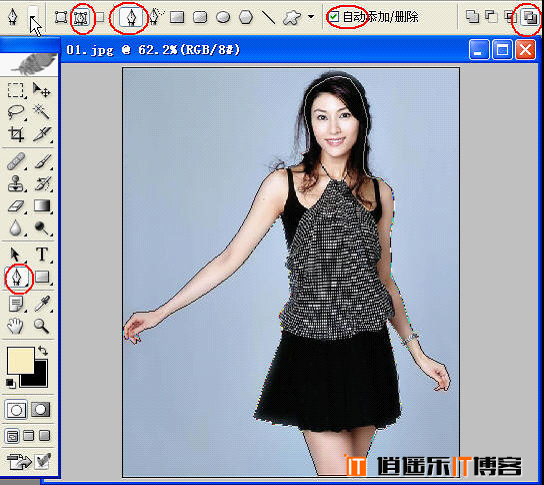Select the Zoom magnifier tool
The image size is (544, 485).
[41, 326]
